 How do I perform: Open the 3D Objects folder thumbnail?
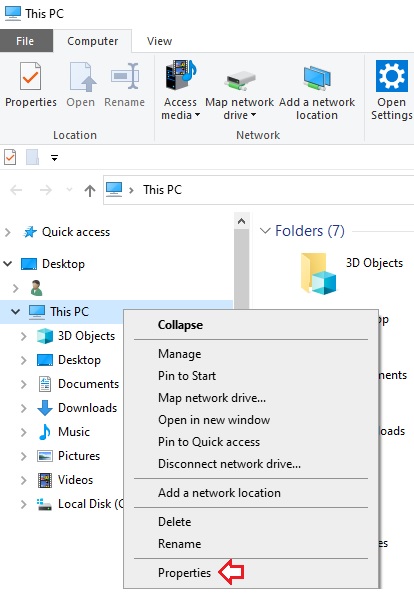[x=319, y=274]
